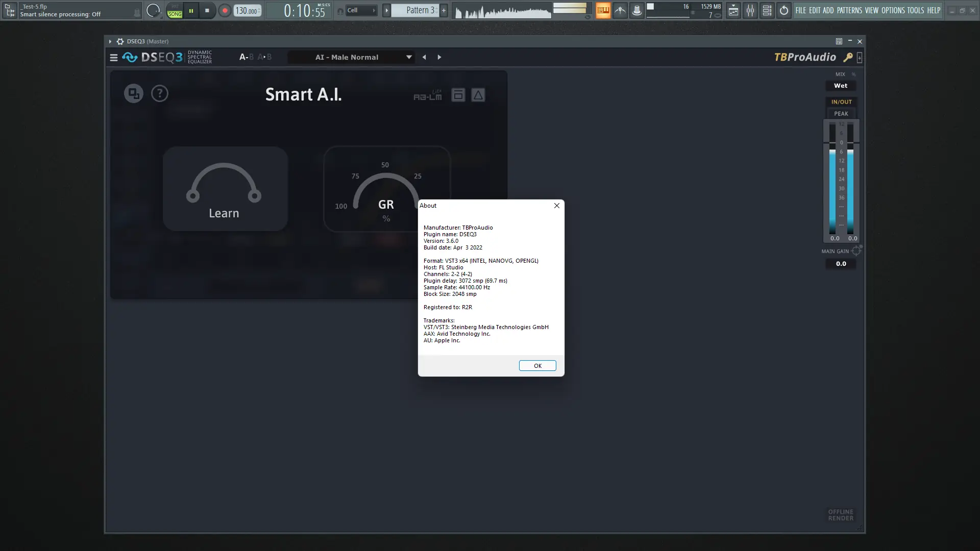Click the typing keyboard to piano icon
980x551 pixels.
(603, 10)
